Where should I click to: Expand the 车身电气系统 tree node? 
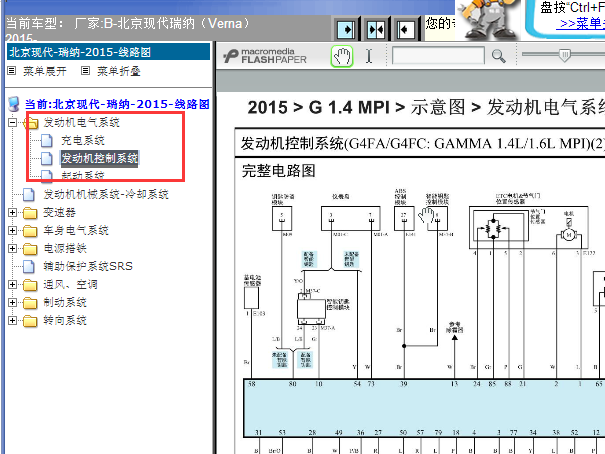[x=12, y=231]
